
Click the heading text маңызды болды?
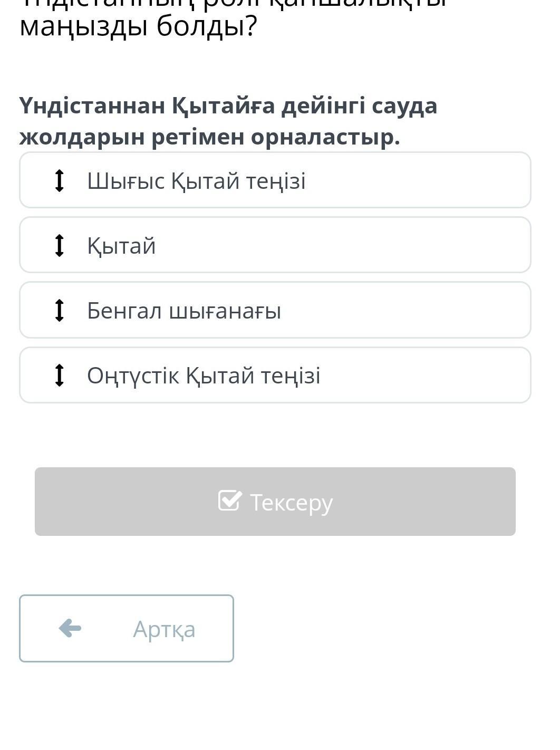pyautogui.click(x=138, y=26)
